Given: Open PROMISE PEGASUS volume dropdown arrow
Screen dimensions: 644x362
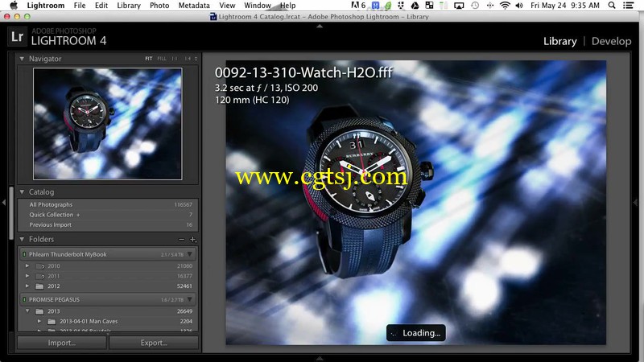Looking at the screenshot, I should [190, 299].
